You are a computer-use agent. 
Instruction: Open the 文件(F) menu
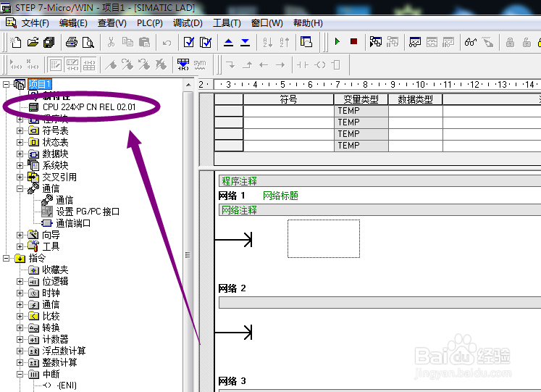tap(35, 23)
